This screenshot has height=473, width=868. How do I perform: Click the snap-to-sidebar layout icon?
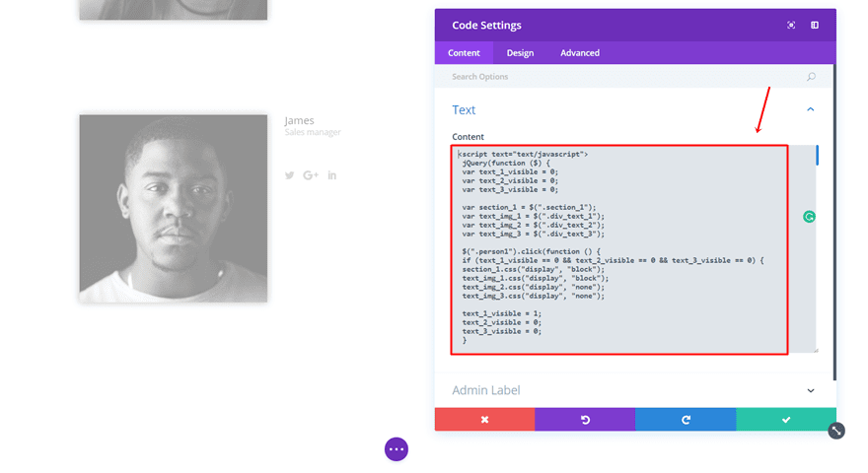pyautogui.click(x=815, y=25)
